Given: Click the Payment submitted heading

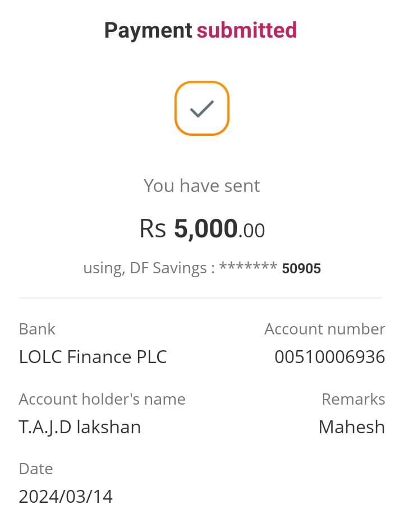Looking at the screenshot, I should 200,30.
